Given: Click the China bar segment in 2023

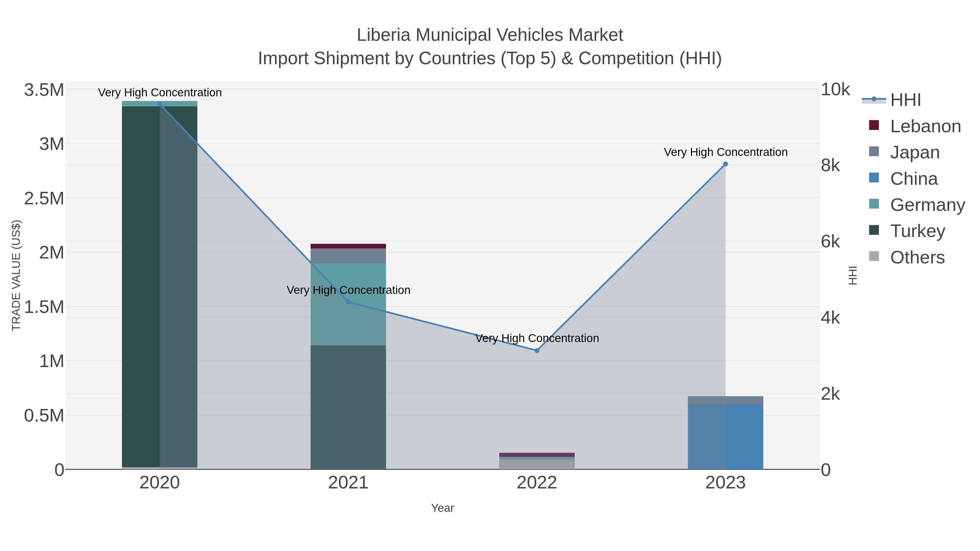Looking at the screenshot, I should pos(725,436).
